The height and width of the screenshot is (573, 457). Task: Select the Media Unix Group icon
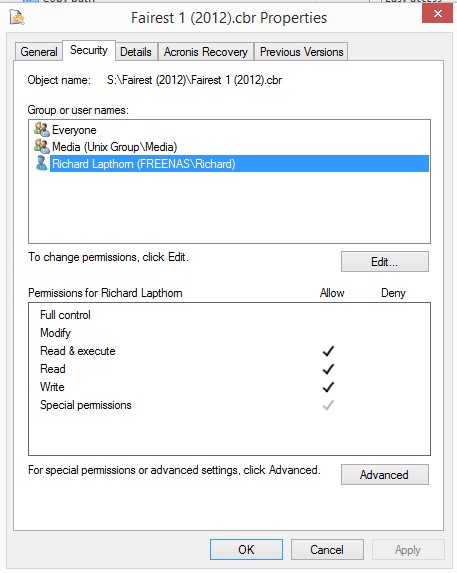click(x=41, y=146)
